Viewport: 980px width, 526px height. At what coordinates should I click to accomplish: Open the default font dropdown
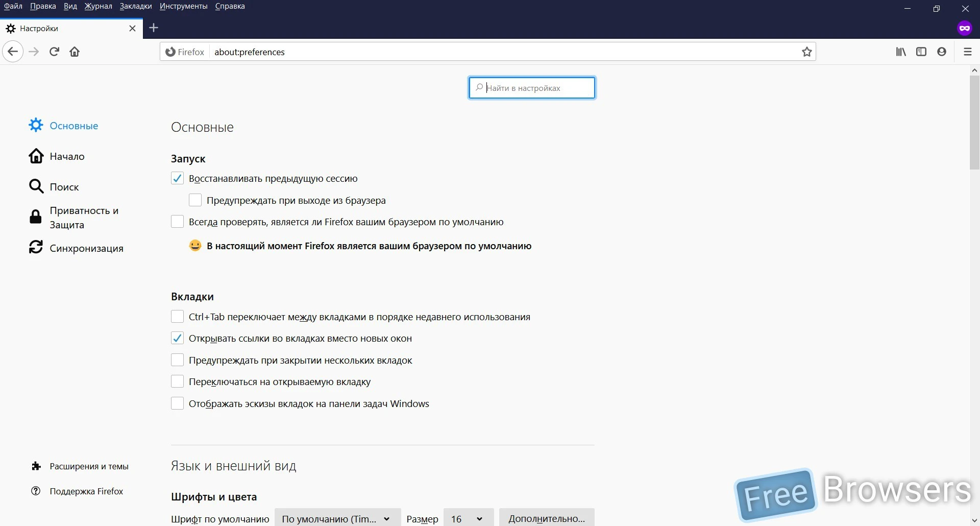(x=337, y=518)
